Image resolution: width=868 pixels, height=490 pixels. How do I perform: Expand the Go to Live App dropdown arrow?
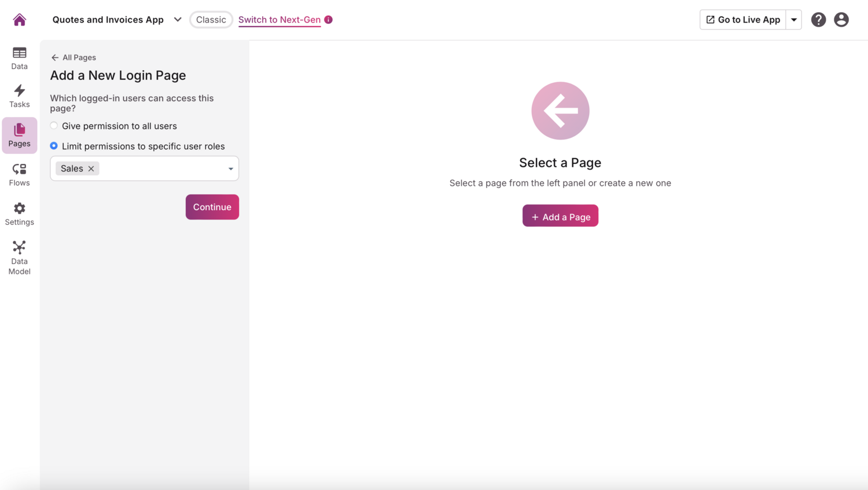pyautogui.click(x=794, y=19)
